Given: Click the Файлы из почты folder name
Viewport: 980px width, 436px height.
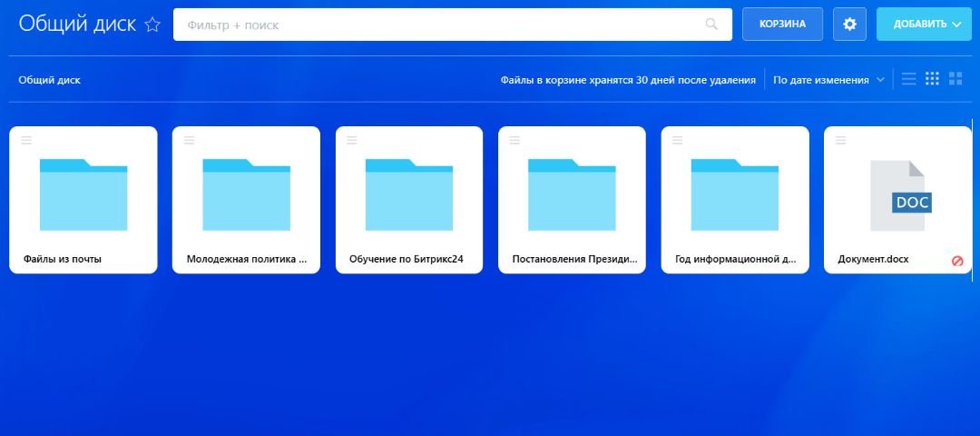Looking at the screenshot, I should click(63, 259).
